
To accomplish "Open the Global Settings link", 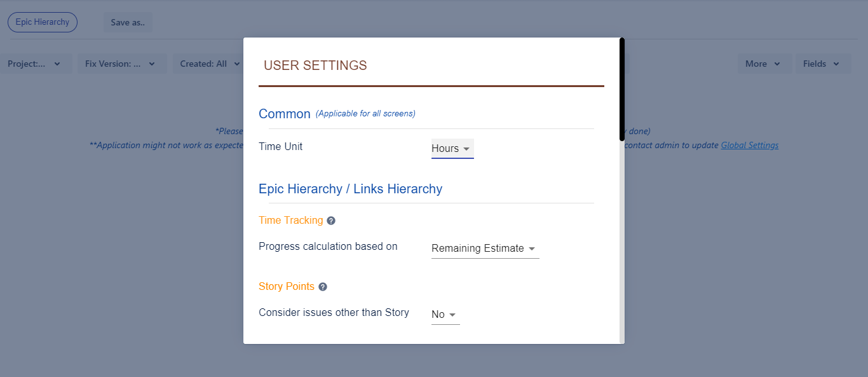I will pyautogui.click(x=749, y=145).
